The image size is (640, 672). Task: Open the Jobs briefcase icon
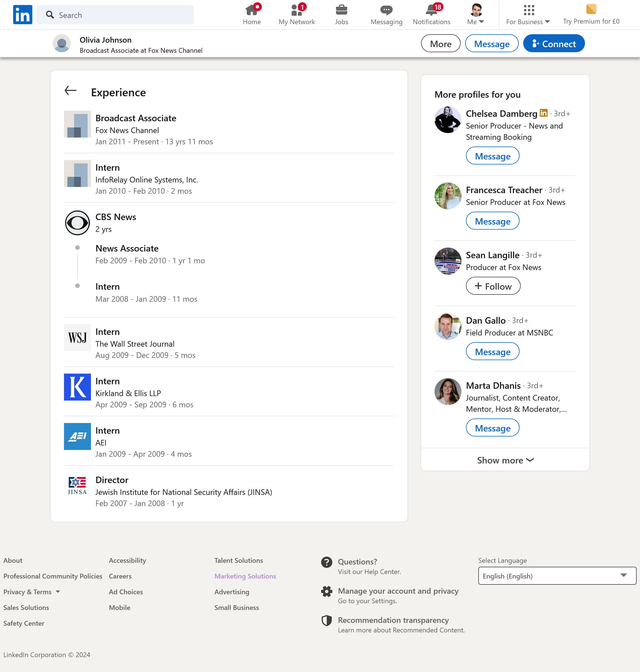pos(341,10)
